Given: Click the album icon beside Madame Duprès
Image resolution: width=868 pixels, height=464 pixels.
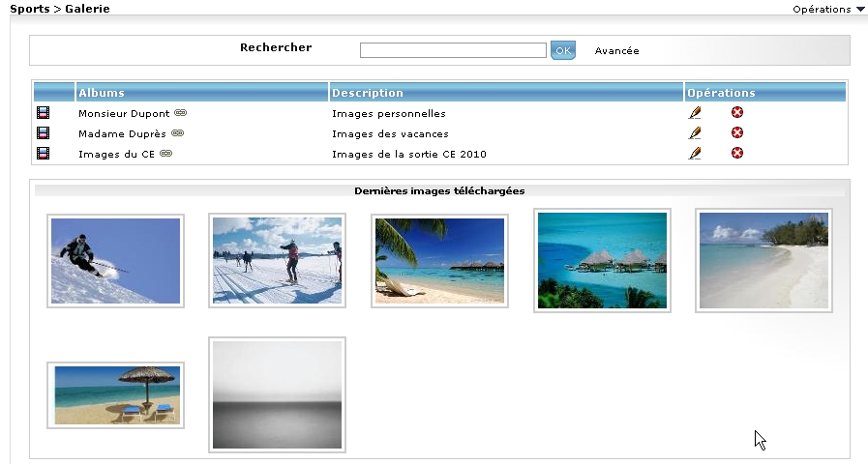Looking at the screenshot, I should 43,132.
